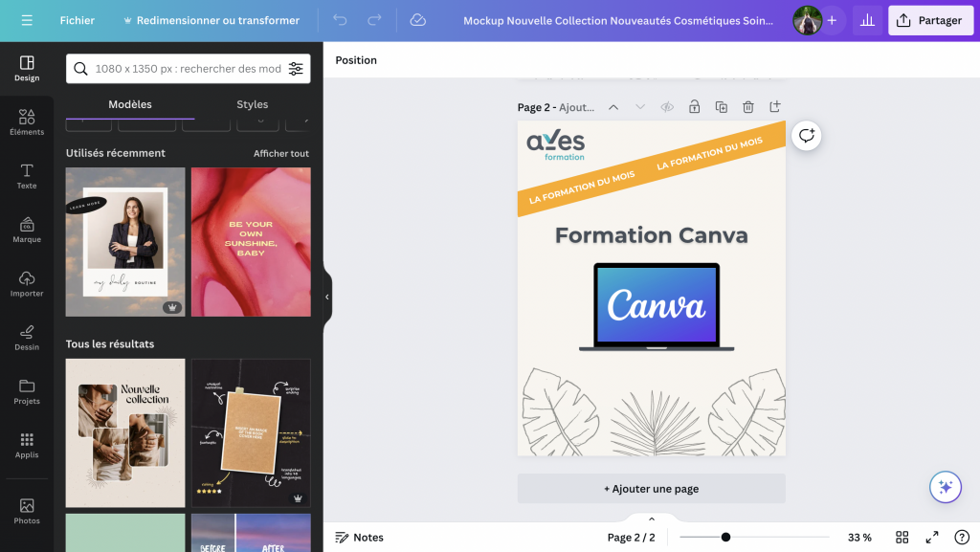The width and height of the screenshot is (980, 552).
Task: Open the Notes panel
Action: (359, 537)
